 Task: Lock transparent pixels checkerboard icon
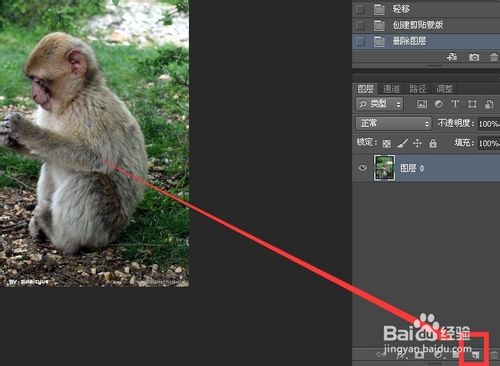[387, 144]
